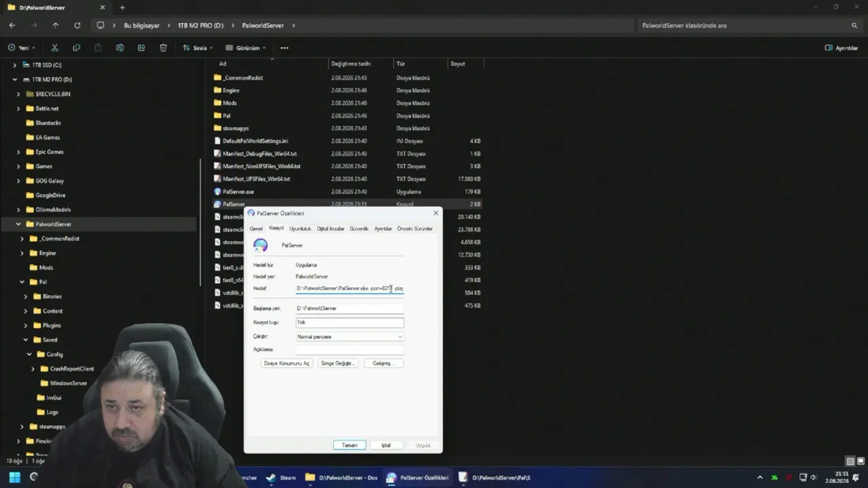Switch to the Uyumluluk tab
The height and width of the screenshot is (488, 868).
(300, 229)
